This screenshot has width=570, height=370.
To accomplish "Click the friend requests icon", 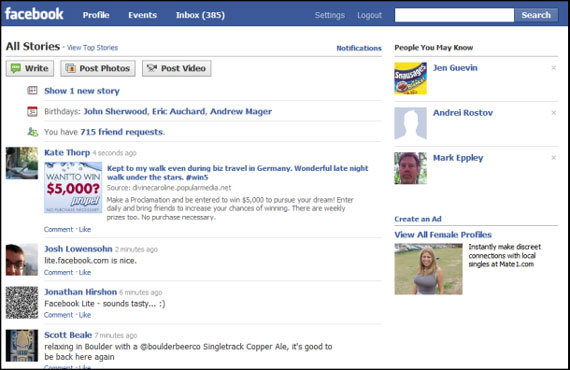I will (33, 132).
